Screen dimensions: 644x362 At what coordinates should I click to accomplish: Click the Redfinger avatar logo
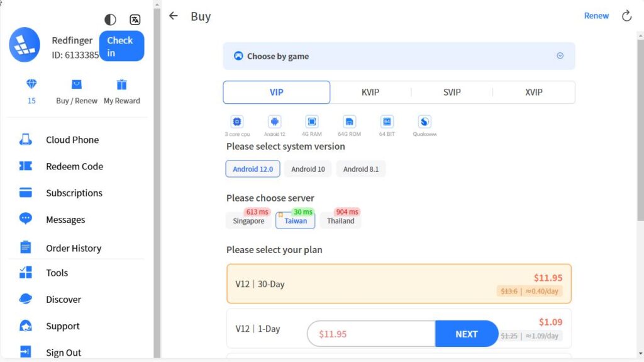click(x=25, y=45)
